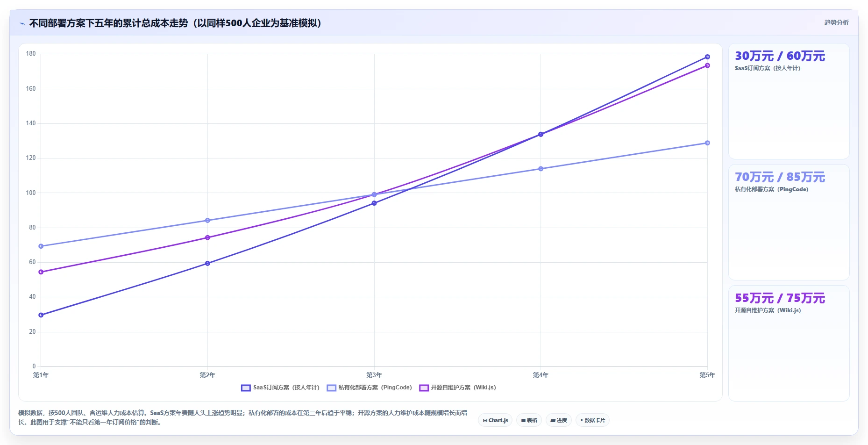Click the 160 y-axis value

coord(31,88)
